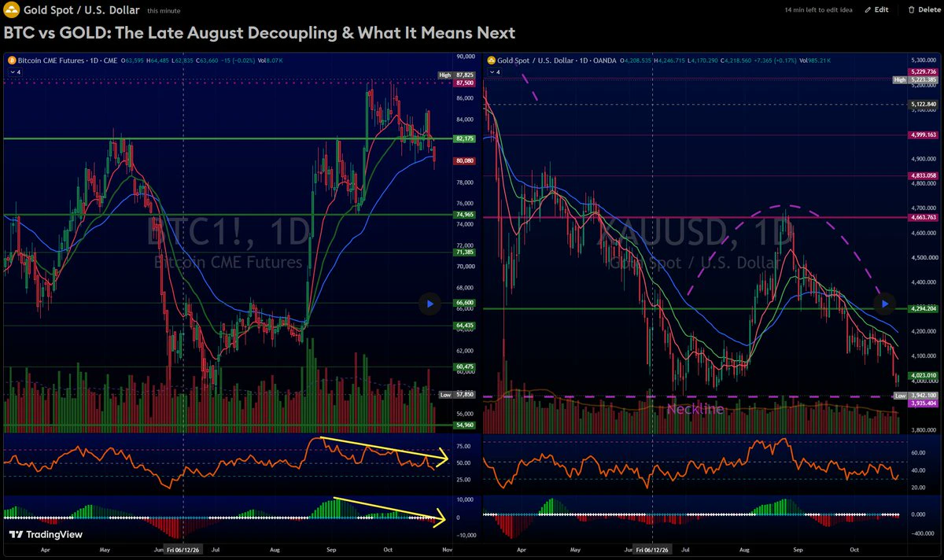The width and height of the screenshot is (944, 560).
Task: Click the gold icon in the right chart header
Action: point(492,61)
